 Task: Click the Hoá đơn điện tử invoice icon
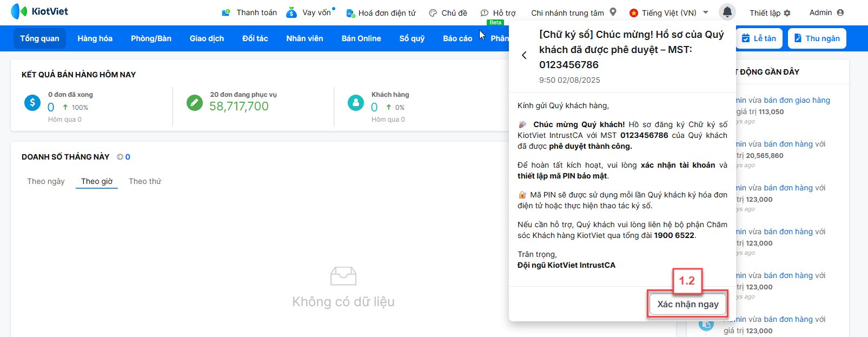tap(350, 13)
